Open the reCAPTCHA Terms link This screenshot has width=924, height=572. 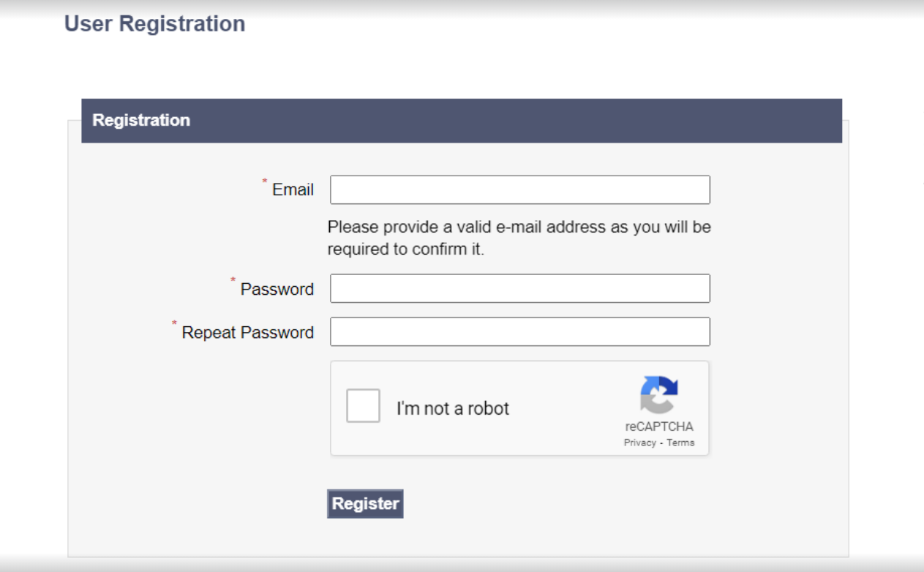coord(680,443)
